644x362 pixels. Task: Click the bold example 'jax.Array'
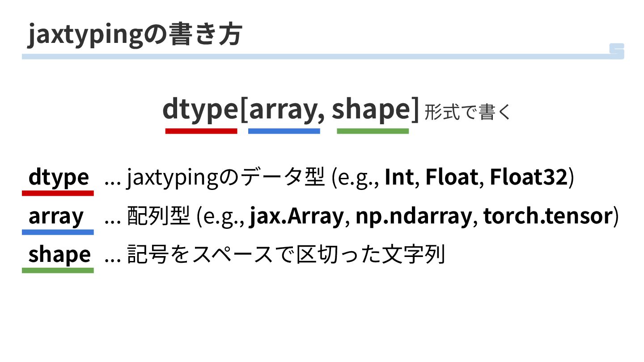pyautogui.click(x=296, y=216)
